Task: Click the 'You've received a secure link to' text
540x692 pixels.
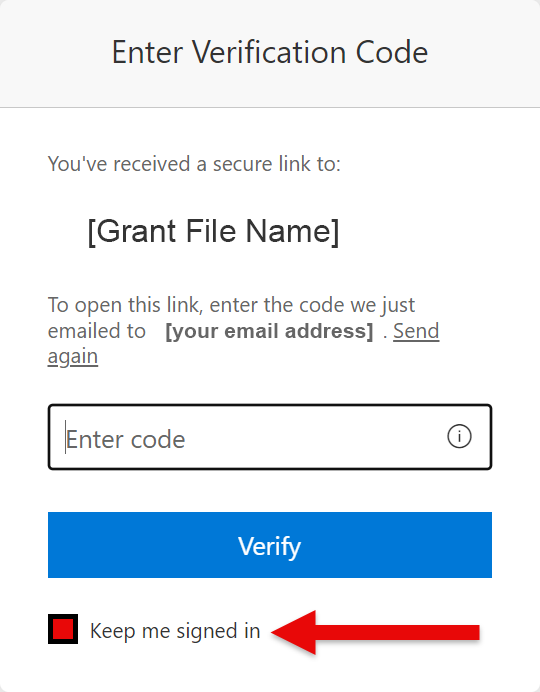Action: coord(195,164)
